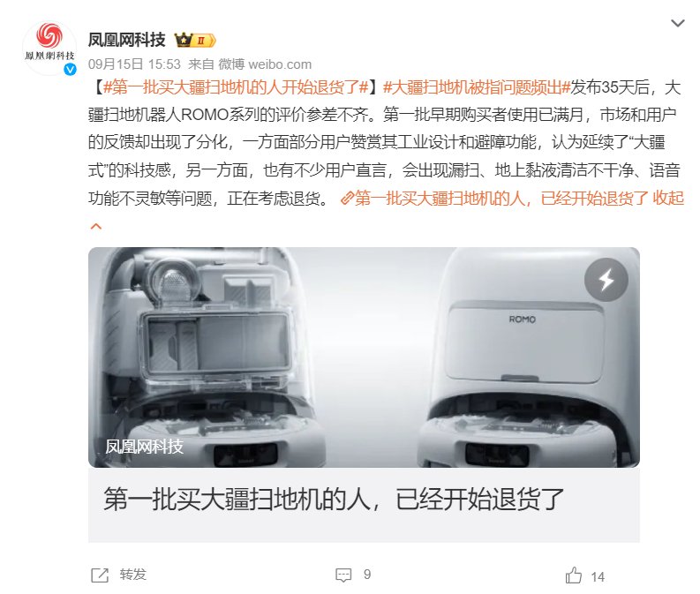Click the chain link icon before article link

[346, 199]
